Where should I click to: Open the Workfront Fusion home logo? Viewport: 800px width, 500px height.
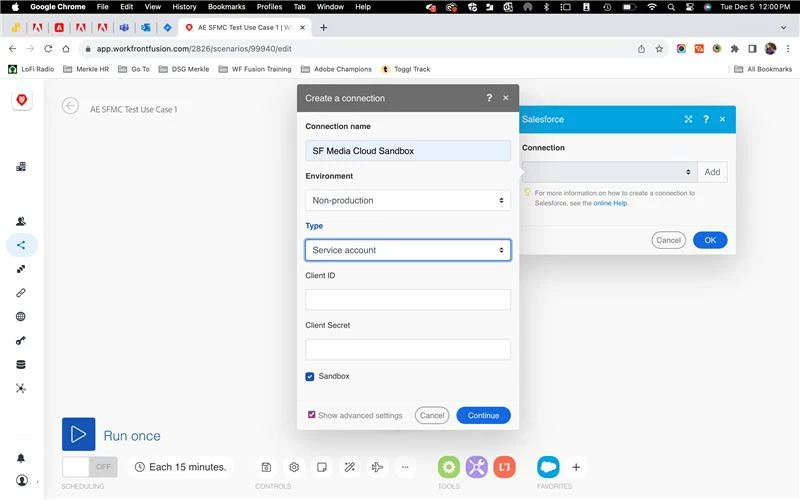[x=21, y=100]
